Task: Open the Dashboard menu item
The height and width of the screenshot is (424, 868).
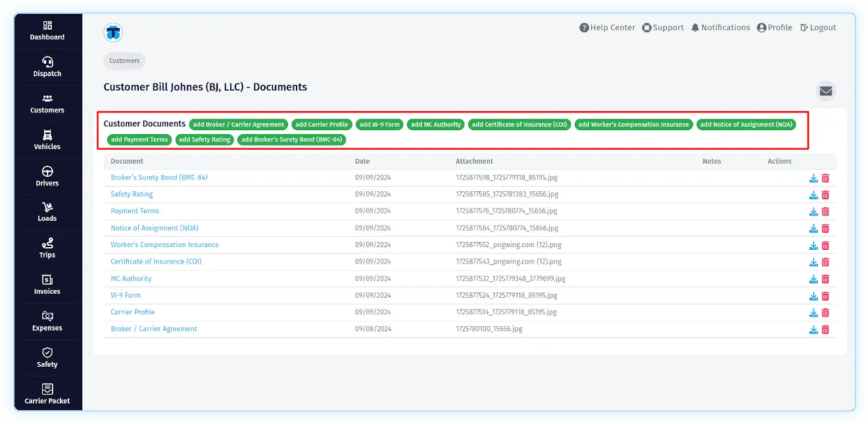Action: [47, 30]
